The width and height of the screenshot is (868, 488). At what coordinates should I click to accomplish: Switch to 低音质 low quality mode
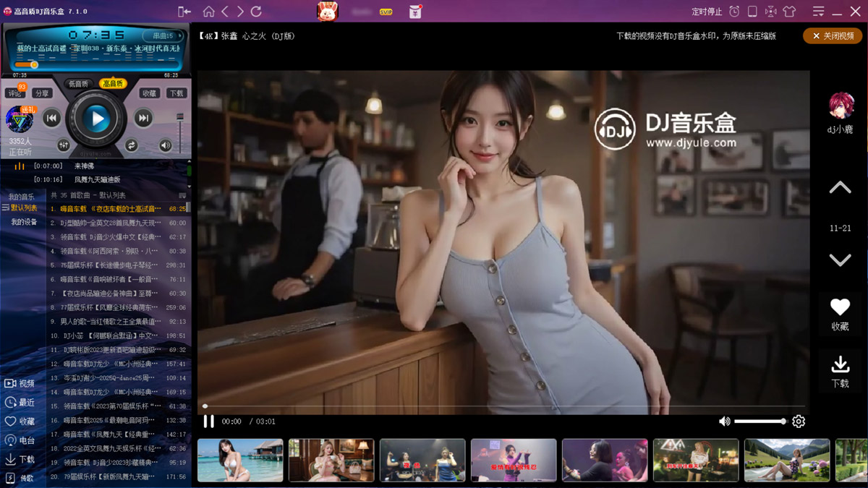click(x=78, y=84)
